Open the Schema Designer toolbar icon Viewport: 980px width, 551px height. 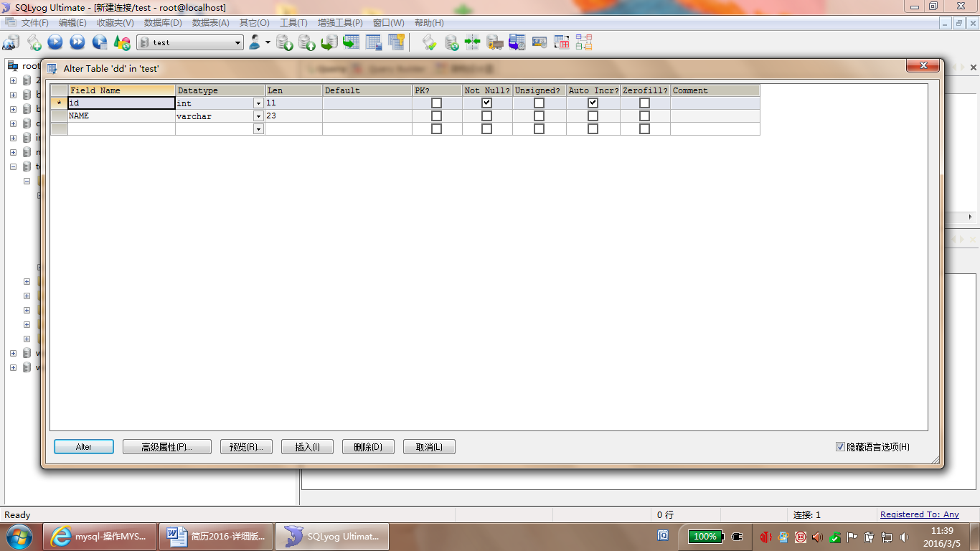[584, 42]
